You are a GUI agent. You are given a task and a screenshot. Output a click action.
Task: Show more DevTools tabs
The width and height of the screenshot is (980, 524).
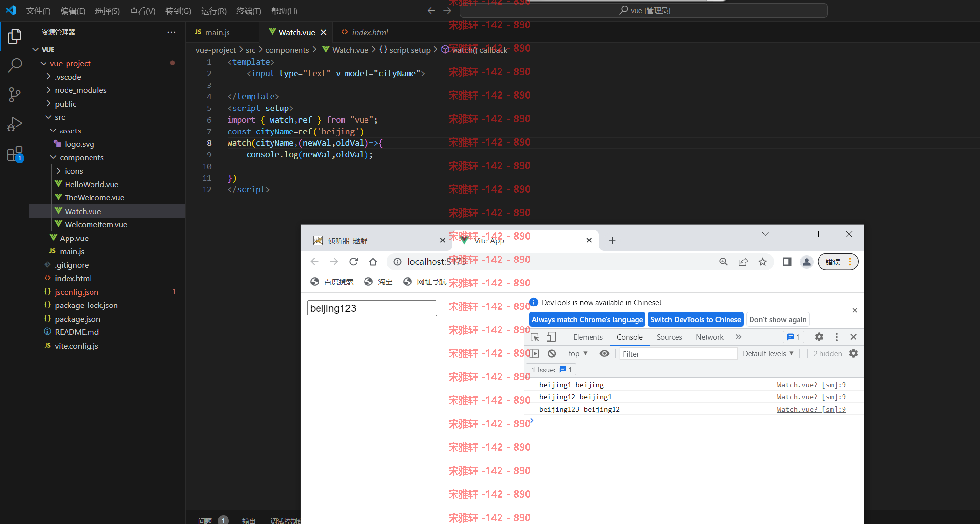[x=738, y=337]
